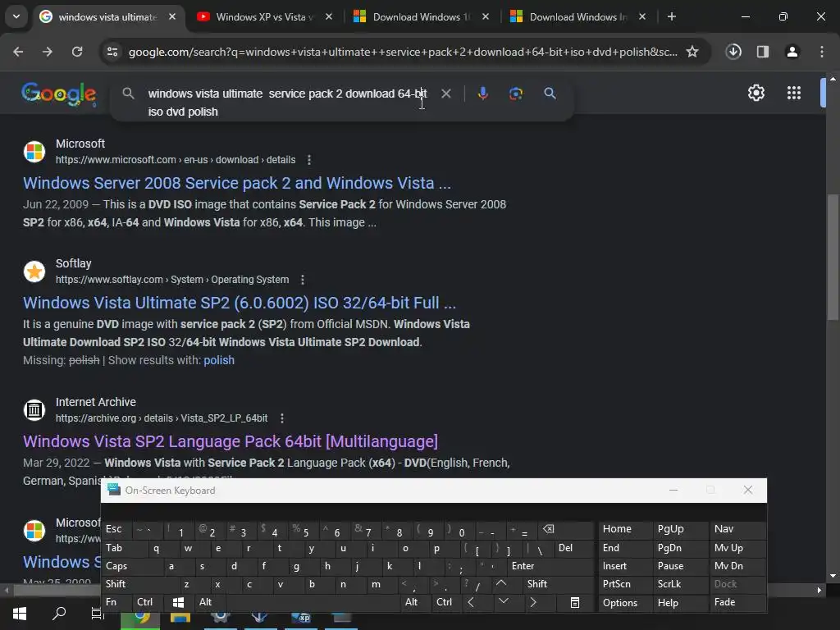Click the up arrow key on keyboard
Screen dimensions: 840x630
point(501,584)
